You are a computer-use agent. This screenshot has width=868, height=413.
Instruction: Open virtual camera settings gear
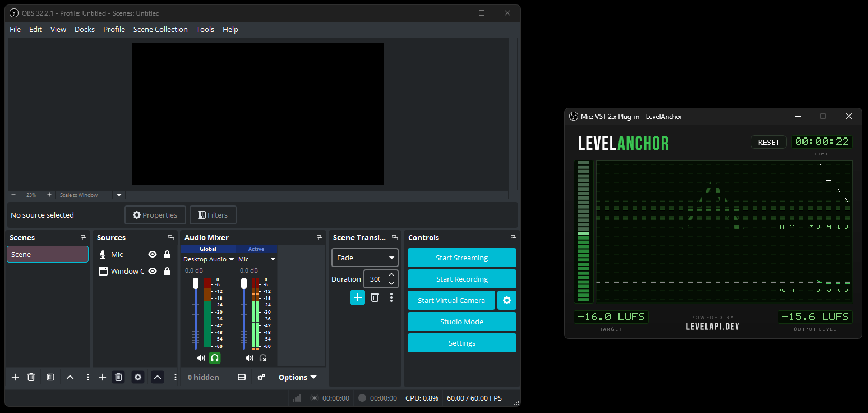(507, 300)
